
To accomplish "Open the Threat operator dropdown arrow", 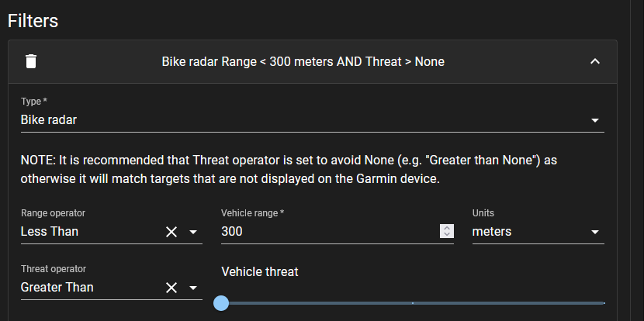I will coord(193,288).
